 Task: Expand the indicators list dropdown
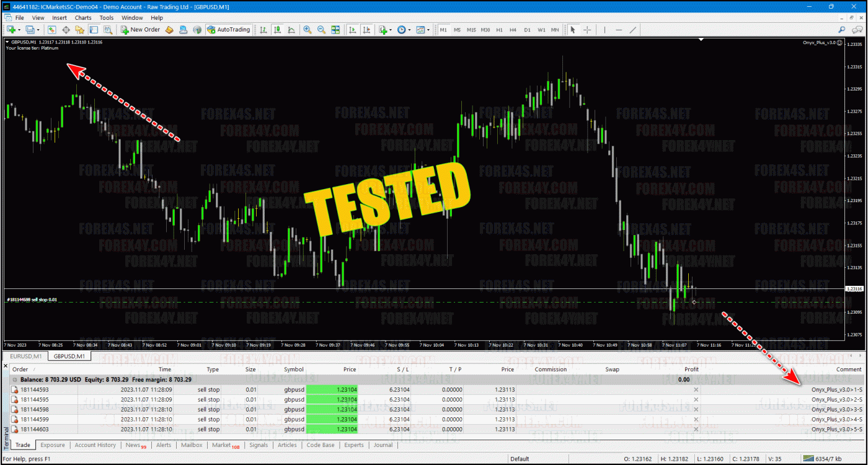point(391,30)
